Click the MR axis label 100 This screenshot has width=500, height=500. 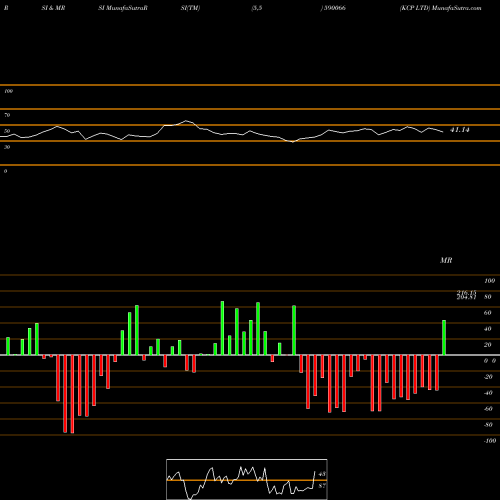[489, 281]
